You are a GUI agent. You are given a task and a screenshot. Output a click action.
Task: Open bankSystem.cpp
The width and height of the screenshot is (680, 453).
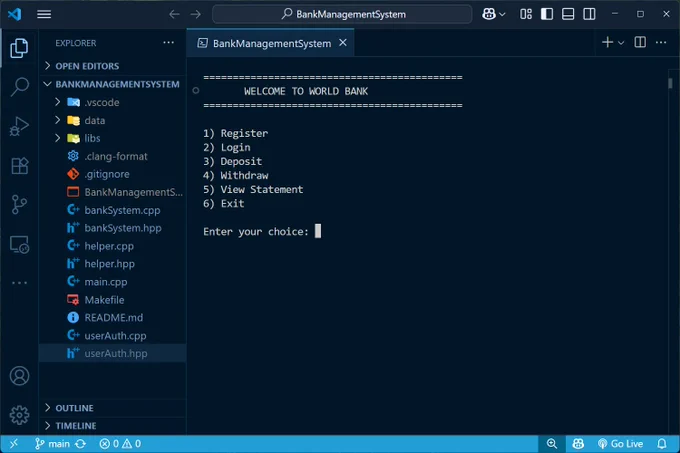(x=113, y=210)
